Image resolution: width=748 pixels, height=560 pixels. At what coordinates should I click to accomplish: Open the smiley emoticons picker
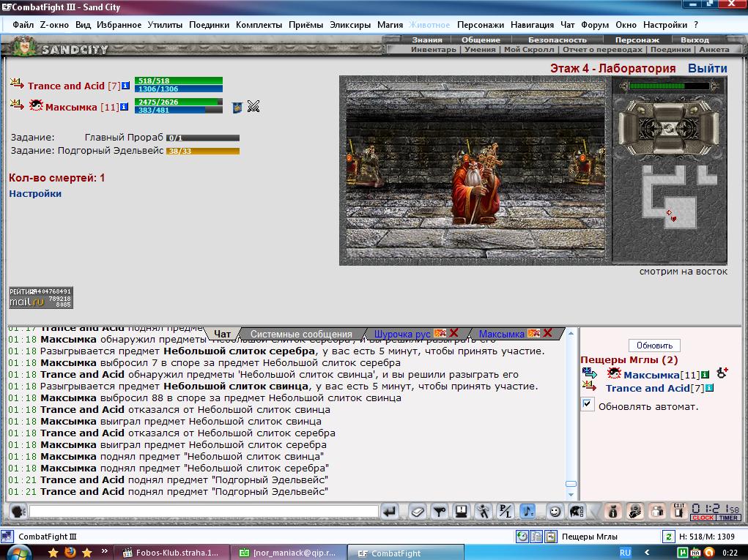[x=555, y=512]
